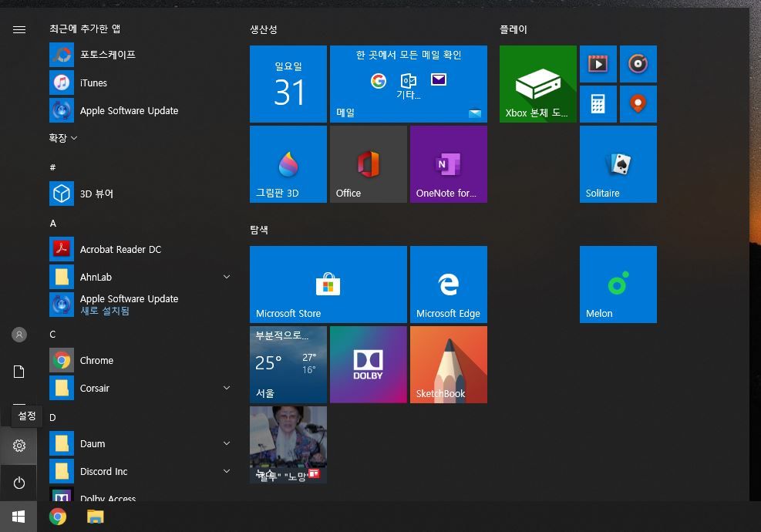The height and width of the screenshot is (532, 761).
Task: Click the 최근에 추가한 앱 heading
Action: tap(85, 29)
